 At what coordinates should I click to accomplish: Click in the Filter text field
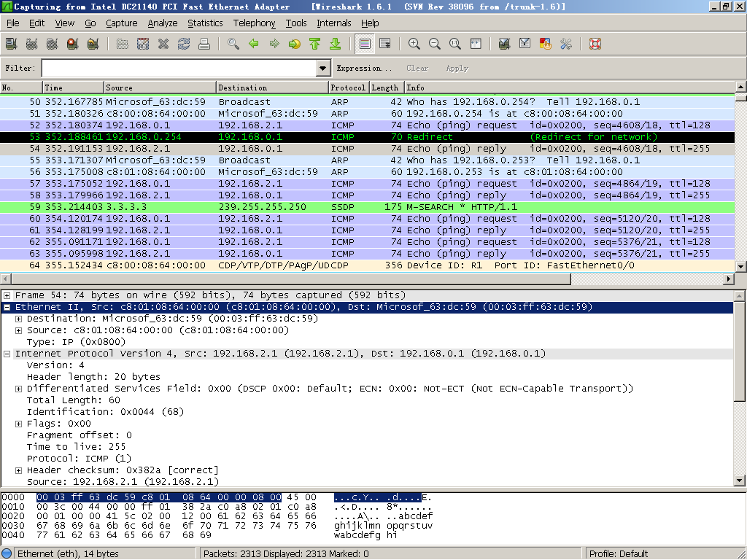click(x=179, y=68)
